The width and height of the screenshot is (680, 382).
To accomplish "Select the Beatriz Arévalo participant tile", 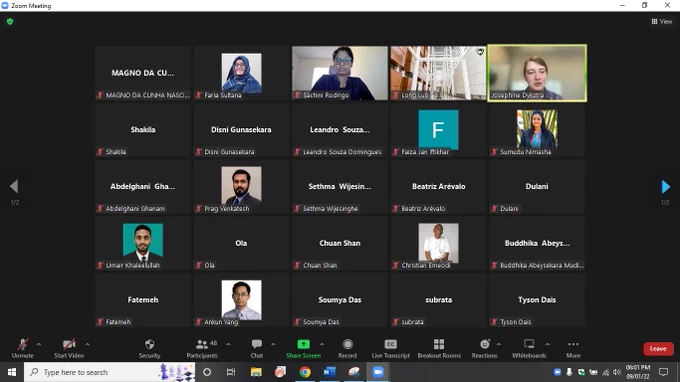I will pos(438,187).
